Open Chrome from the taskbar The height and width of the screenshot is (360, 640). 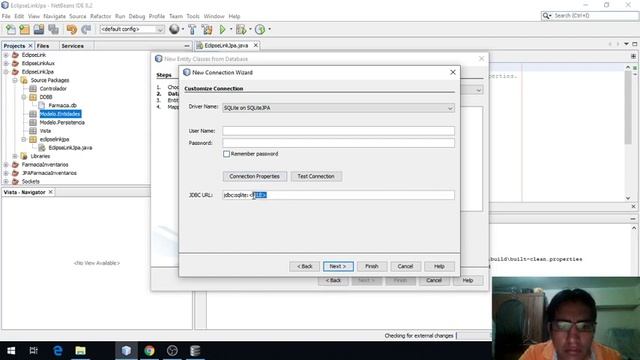pyautogui.click(x=149, y=351)
